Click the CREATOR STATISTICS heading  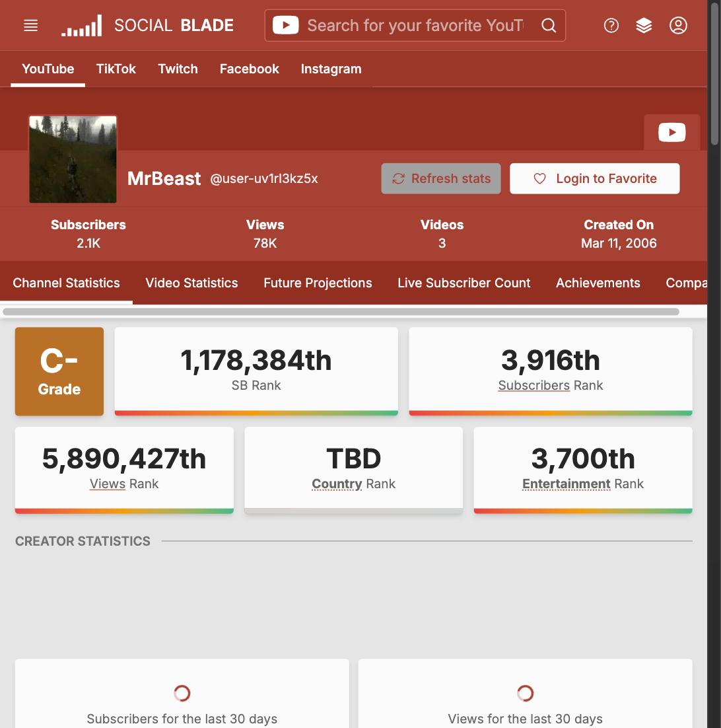coord(83,541)
